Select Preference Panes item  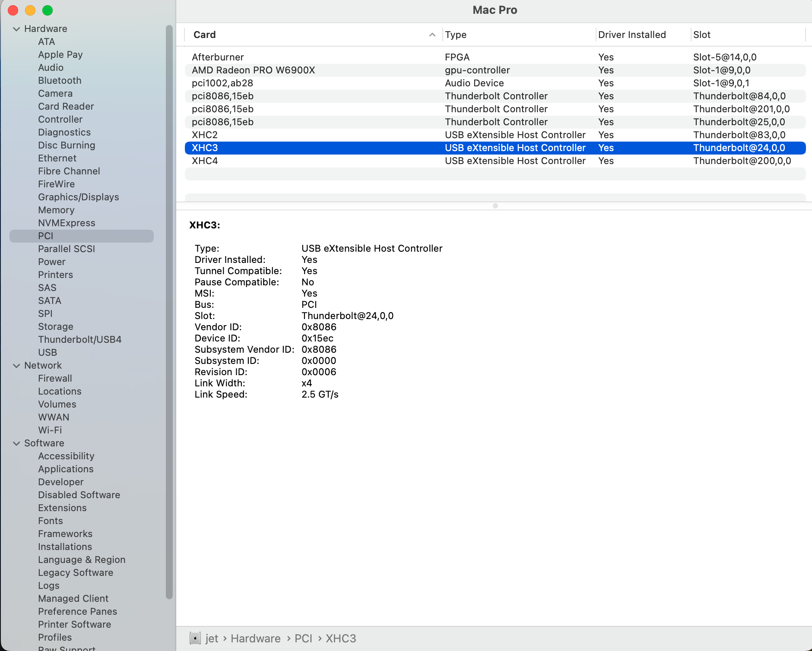78,612
